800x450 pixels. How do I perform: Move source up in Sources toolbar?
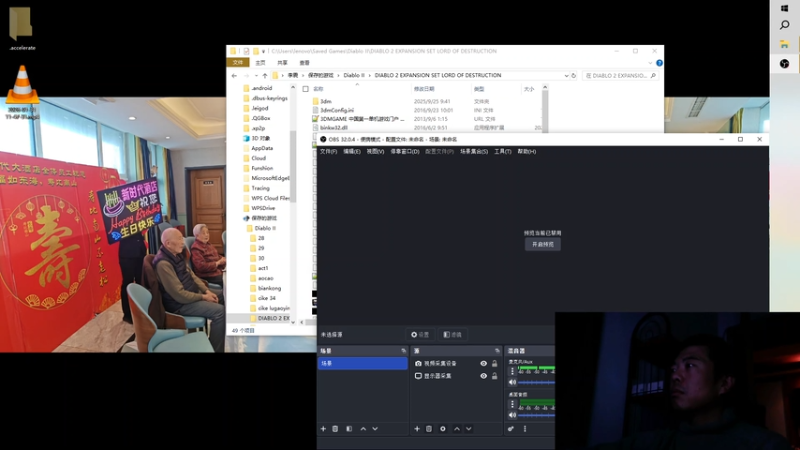[457, 429]
